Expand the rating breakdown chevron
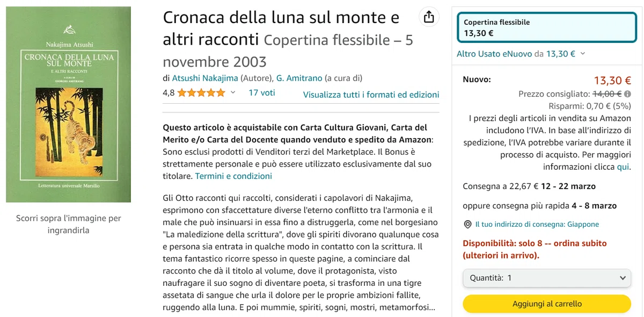The image size is (644, 317). (233, 93)
